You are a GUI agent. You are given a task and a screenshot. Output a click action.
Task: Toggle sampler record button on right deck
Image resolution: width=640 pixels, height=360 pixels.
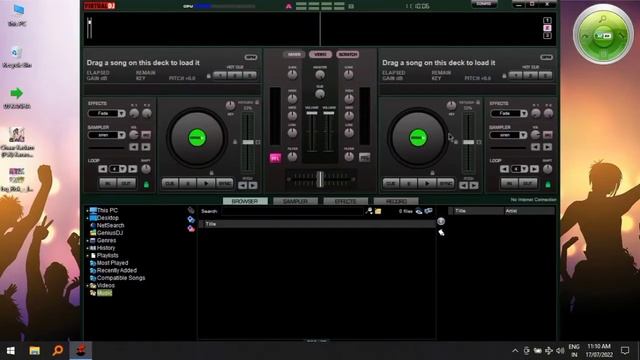548,135
